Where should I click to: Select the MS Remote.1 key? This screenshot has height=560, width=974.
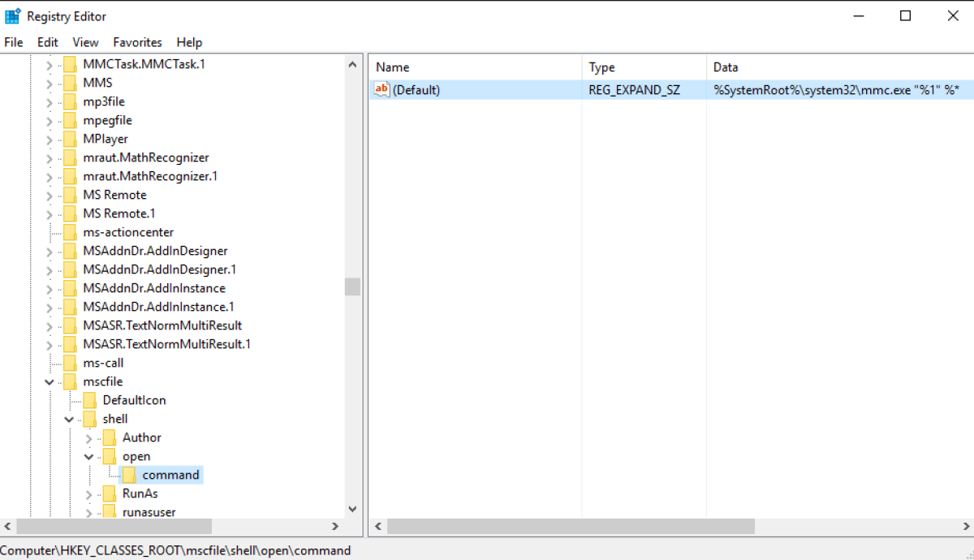pyautogui.click(x=119, y=213)
